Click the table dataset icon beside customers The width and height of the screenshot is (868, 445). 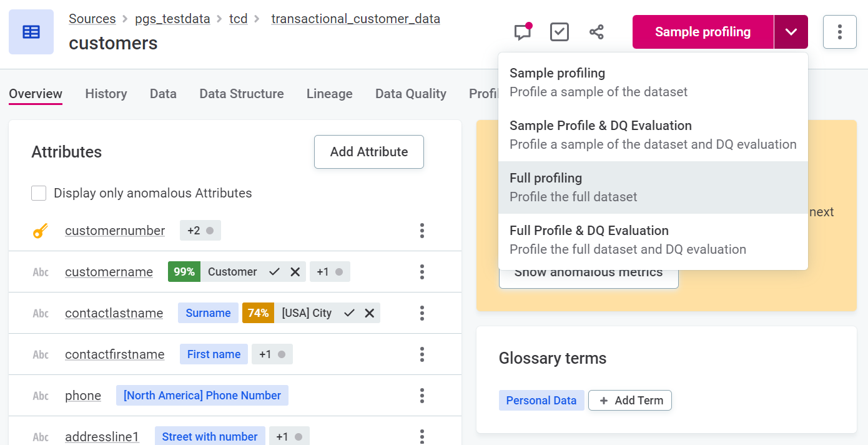pyautogui.click(x=31, y=32)
